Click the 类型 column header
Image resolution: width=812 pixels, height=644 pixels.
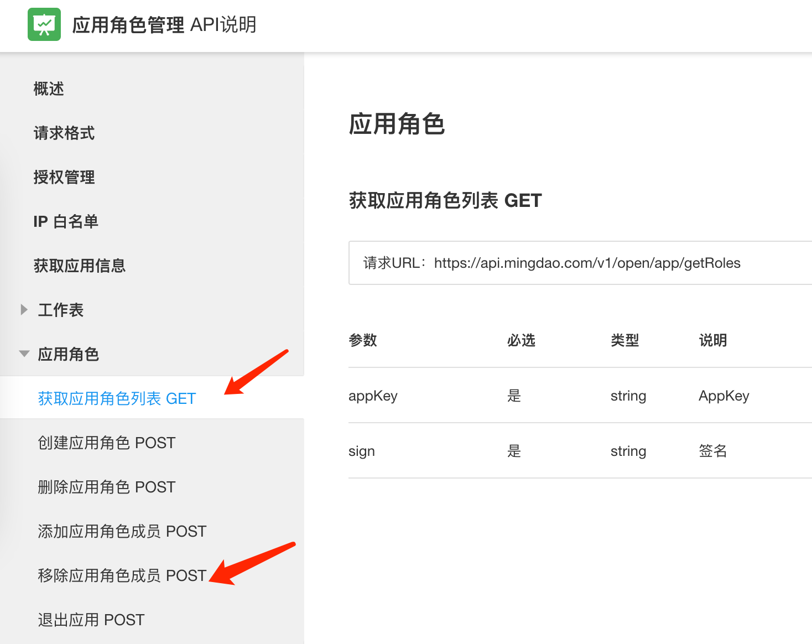pos(624,340)
